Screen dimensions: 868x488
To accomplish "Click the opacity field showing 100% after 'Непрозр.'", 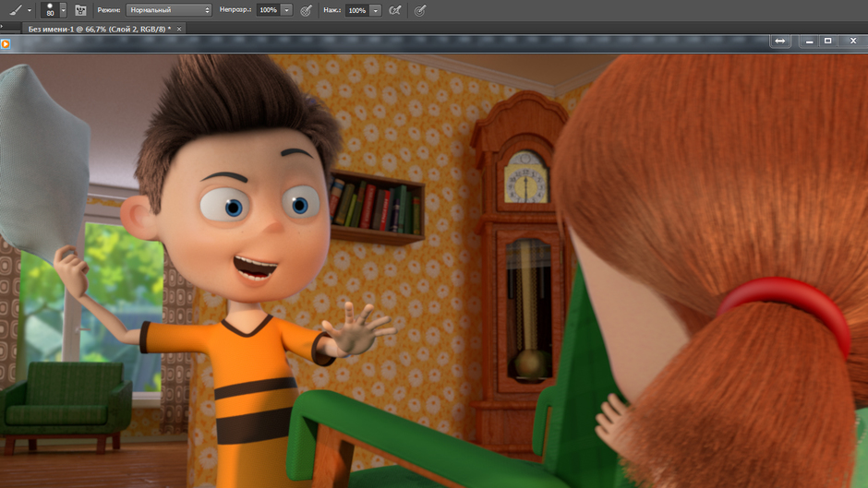I will [x=269, y=10].
